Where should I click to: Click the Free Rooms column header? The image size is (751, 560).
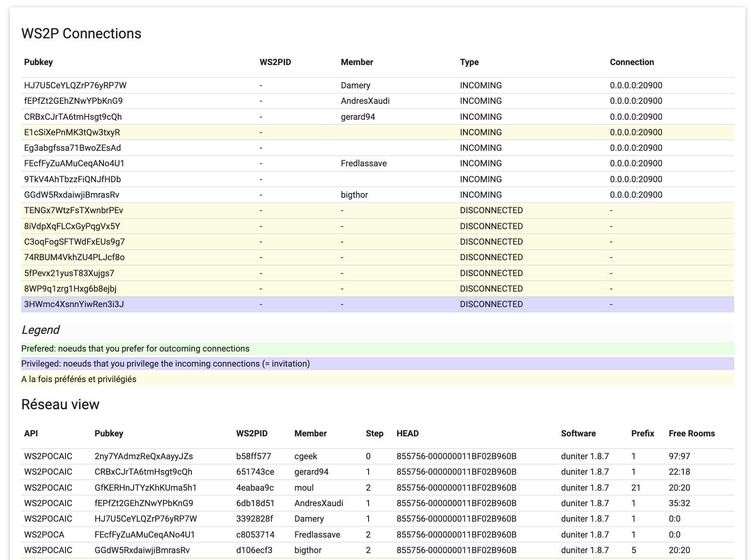coord(692,433)
